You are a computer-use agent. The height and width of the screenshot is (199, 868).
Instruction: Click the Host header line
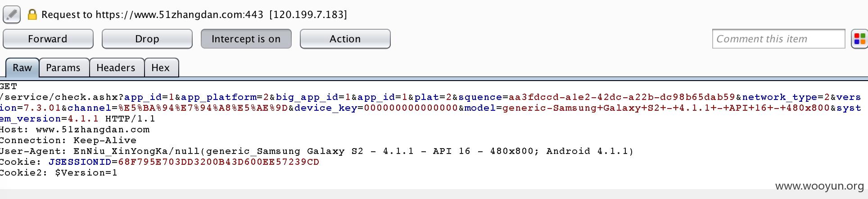pyautogui.click(x=75, y=130)
